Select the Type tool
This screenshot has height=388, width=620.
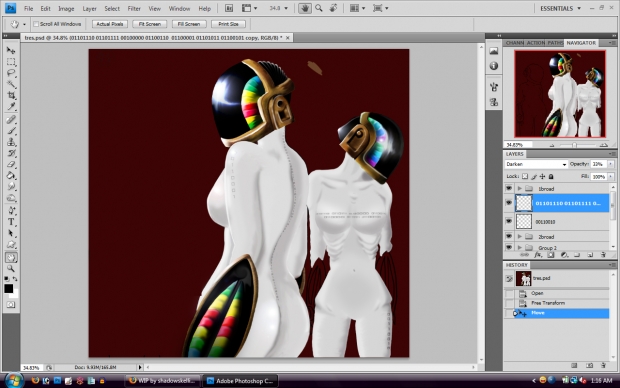pos(11,222)
